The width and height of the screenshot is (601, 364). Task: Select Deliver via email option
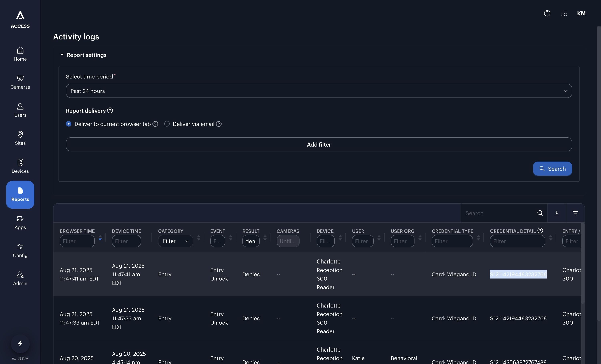coord(167,124)
